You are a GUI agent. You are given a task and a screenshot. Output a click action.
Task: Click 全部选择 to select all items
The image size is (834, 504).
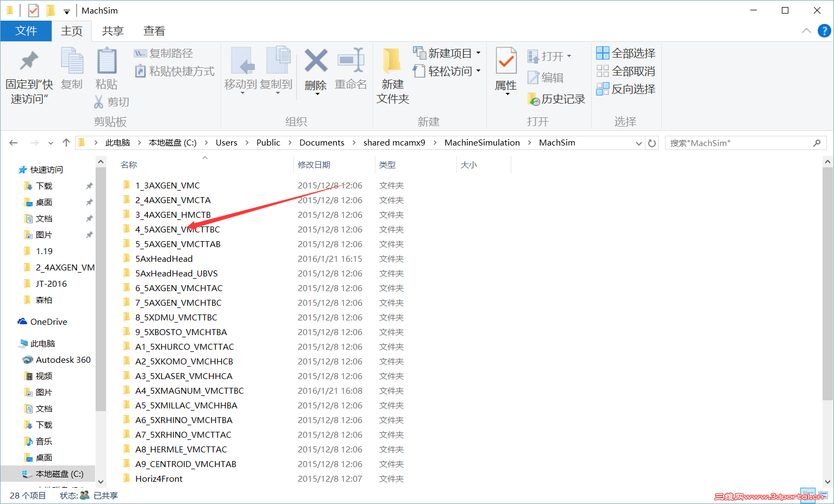pos(626,53)
